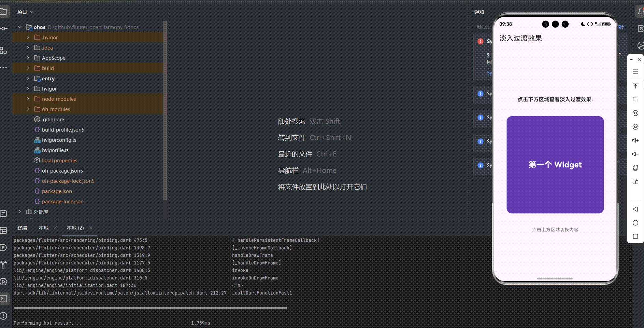
Task: Expand the .hvigor folder
Action: click(x=28, y=37)
